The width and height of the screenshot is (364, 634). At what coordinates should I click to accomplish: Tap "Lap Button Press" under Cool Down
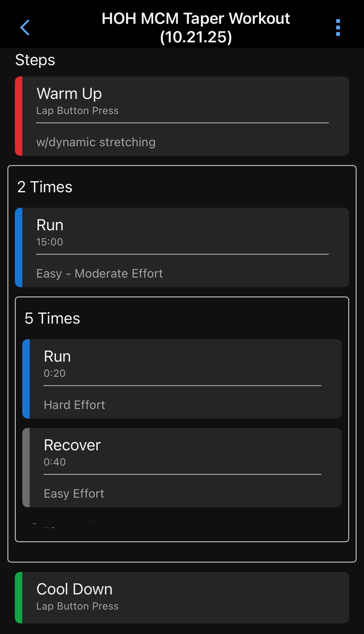[x=77, y=606]
